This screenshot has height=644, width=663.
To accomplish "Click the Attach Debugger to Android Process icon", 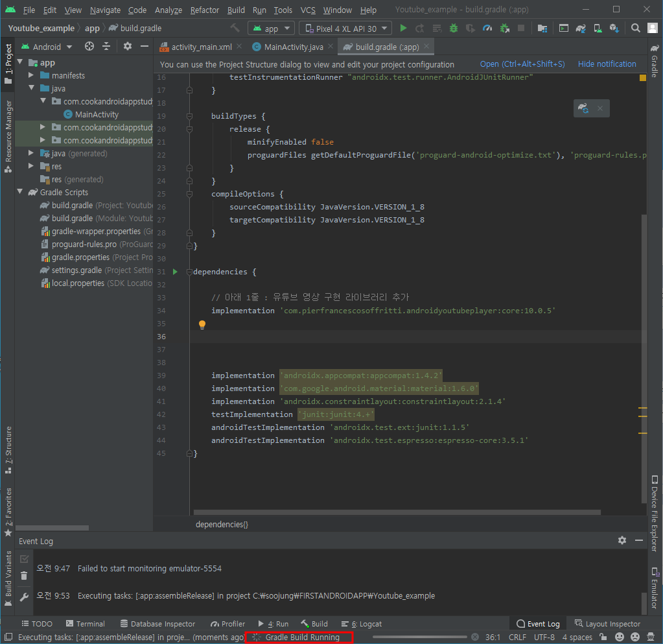I will [504, 29].
